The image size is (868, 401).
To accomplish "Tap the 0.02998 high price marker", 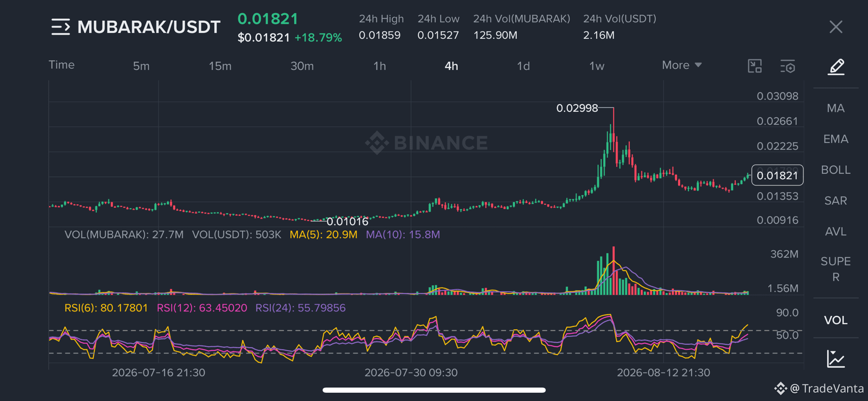I will click(x=577, y=108).
